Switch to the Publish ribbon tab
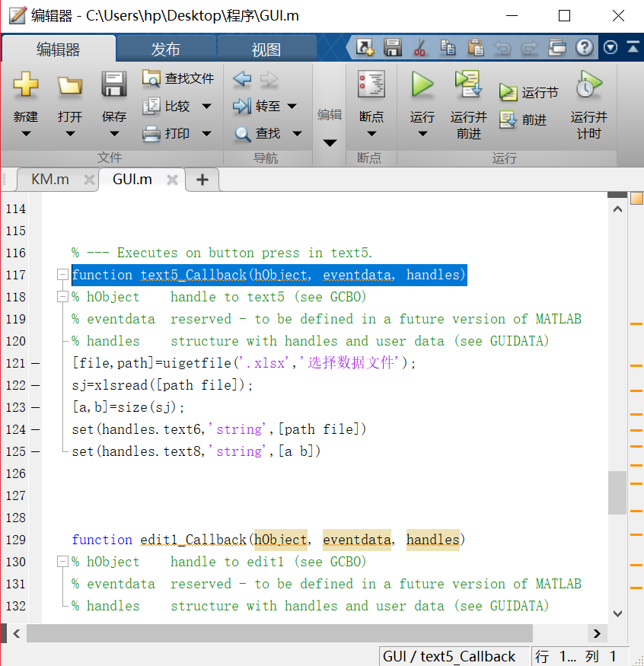Image resolution: width=644 pixels, height=666 pixels. pyautogui.click(x=165, y=49)
